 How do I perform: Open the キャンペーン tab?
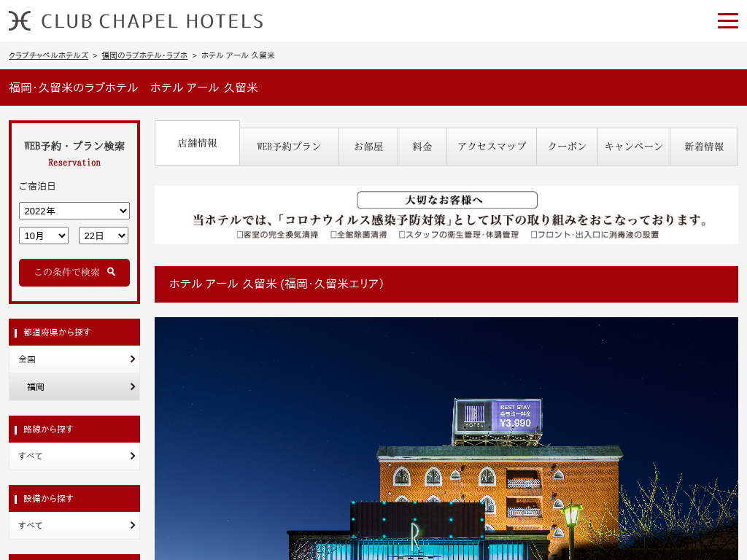pyautogui.click(x=634, y=146)
